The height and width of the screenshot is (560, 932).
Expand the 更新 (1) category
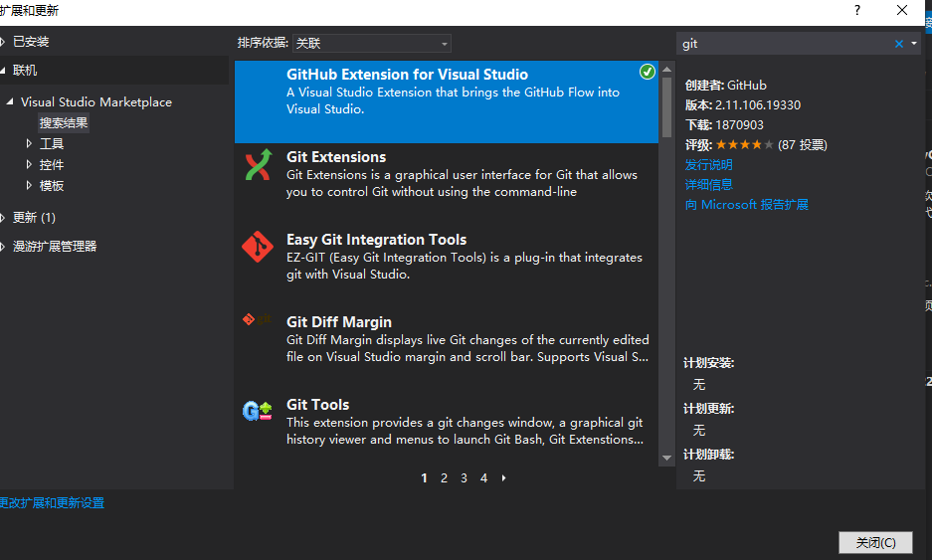tap(3, 218)
